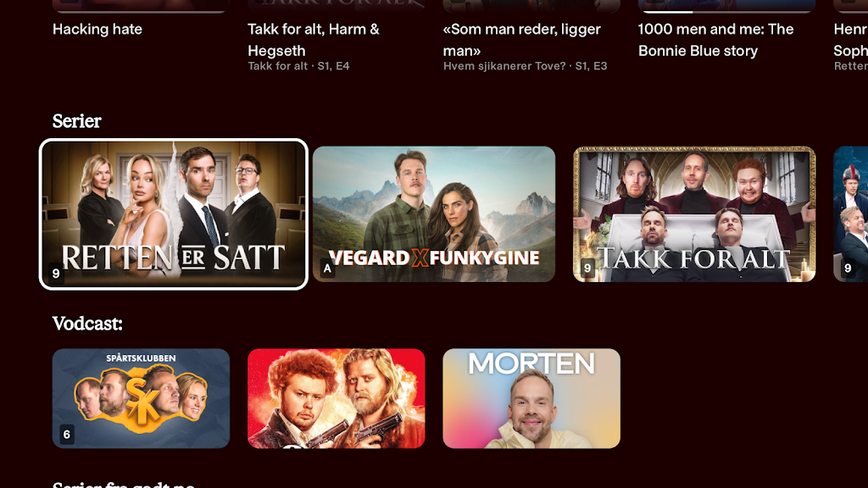Select the Takk for alt series poster
Screen dimensions: 868x488
click(x=694, y=214)
